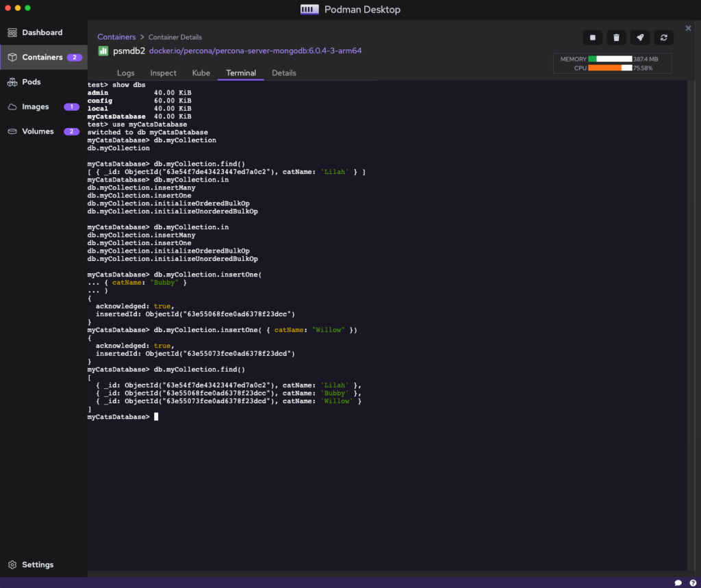
Task: Switch to the Inspect tab
Action: (163, 73)
